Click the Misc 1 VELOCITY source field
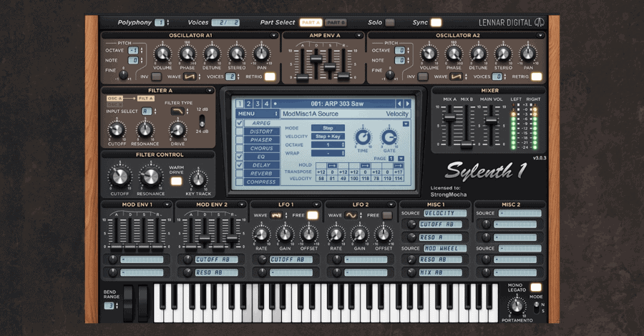Image resolution: width=644 pixels, height=336 pixels. pyautogui.click(x=444, y=213)
